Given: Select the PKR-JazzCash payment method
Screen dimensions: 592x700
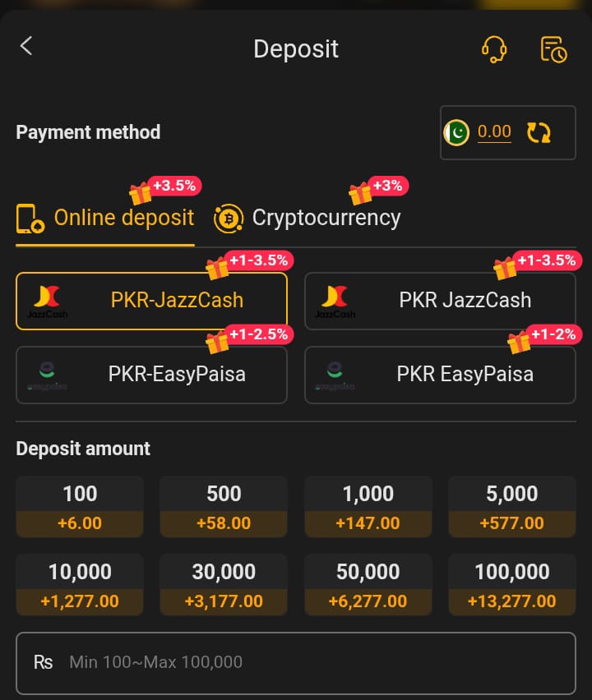Looking at the screenshot, I should click(151, 301).
